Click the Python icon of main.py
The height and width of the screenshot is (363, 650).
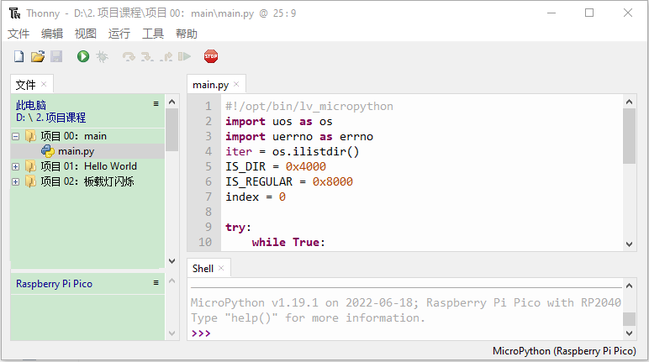tap(48, 151)
